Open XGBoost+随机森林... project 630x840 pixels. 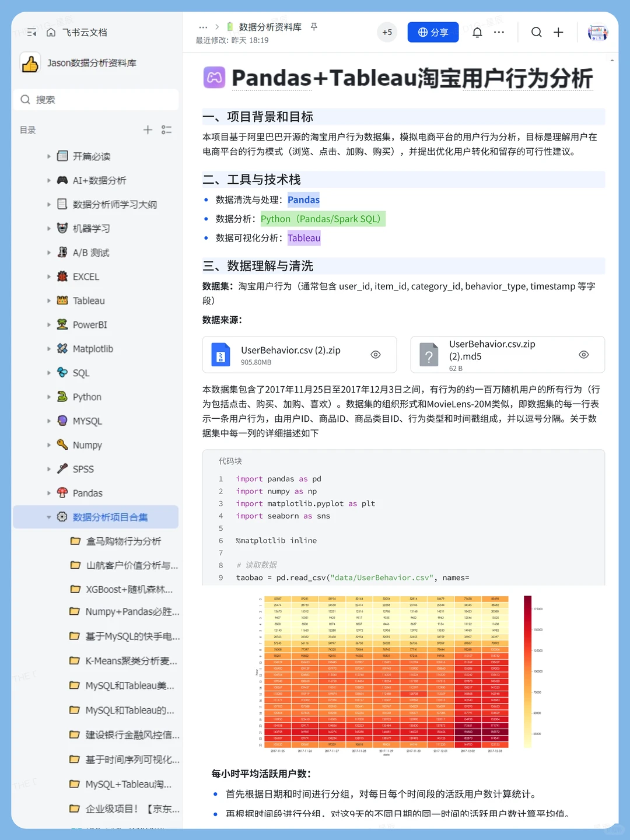point(129,589)
